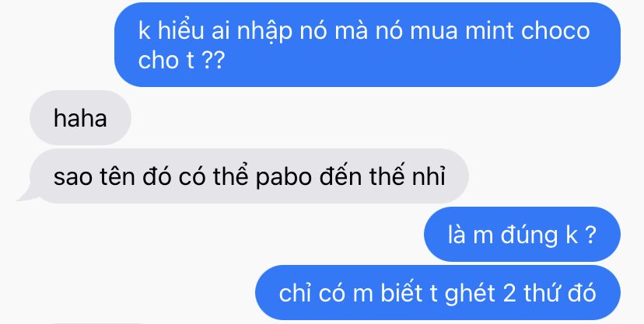This screenshot has height=324, width=644.
Task: Click the number '2' in the bottom message
Action: point(509,294)
